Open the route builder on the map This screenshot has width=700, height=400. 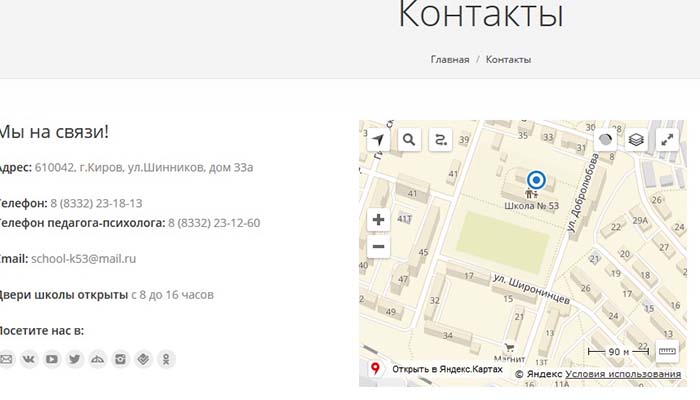pyautogui.click(x=440, y=140)
